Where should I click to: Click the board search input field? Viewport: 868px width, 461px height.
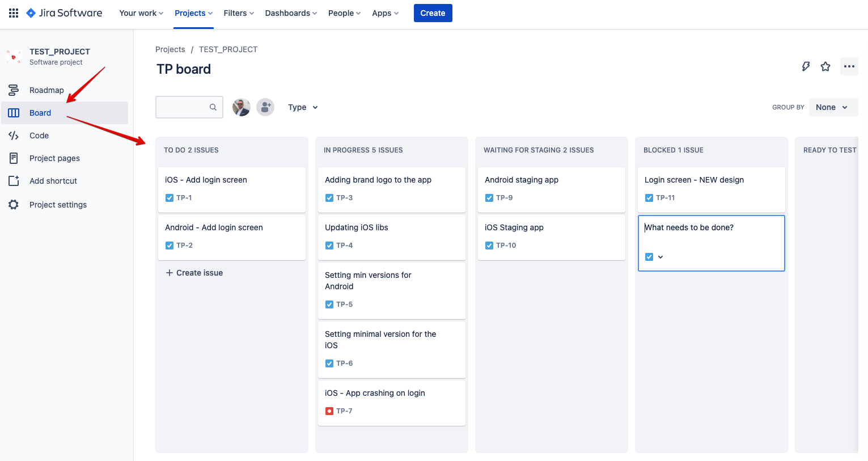(184, 107)
